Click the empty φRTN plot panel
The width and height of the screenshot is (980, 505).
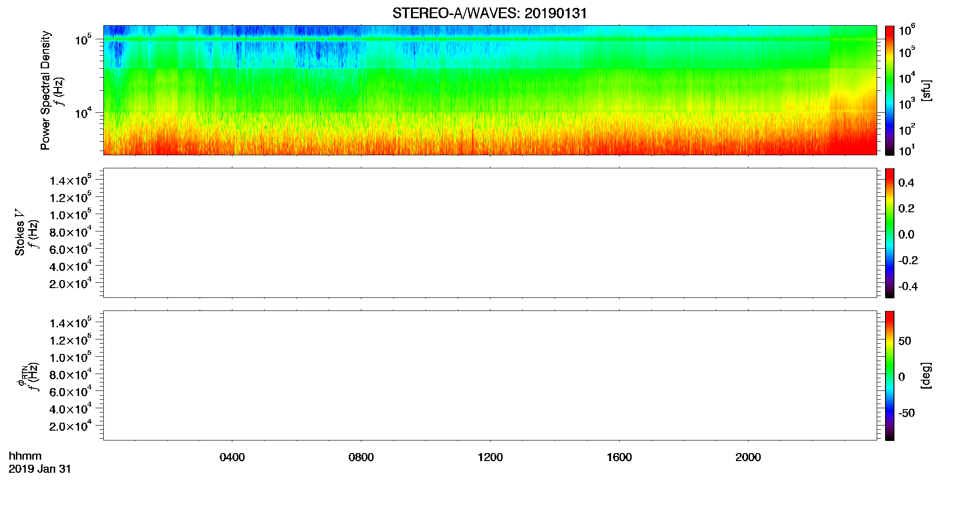click(x=490, y=375)
